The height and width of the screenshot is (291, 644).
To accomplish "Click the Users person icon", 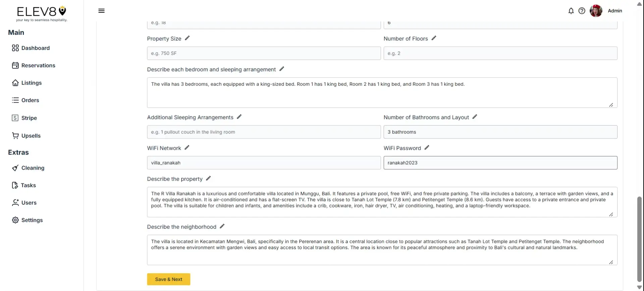I will [x=15, y=203].
